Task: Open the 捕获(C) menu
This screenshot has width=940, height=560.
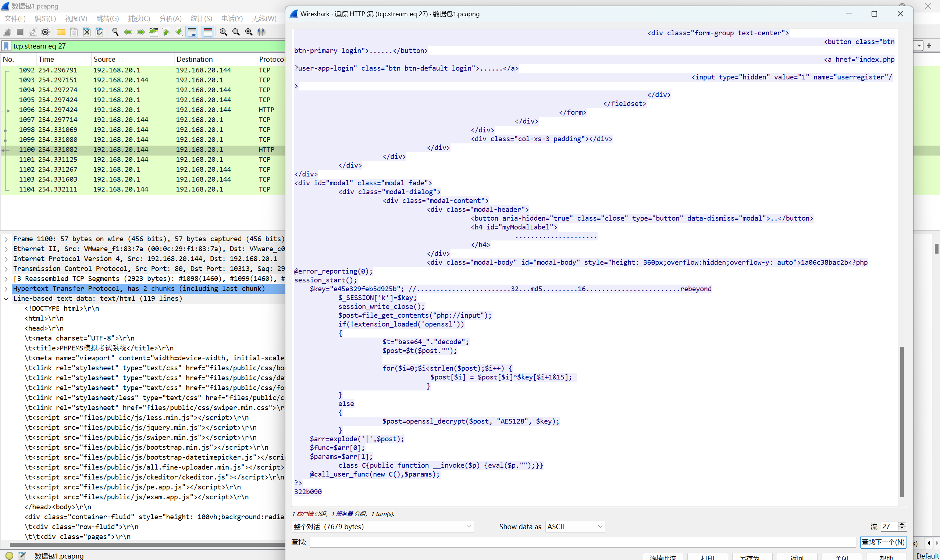Action: pyautogui.click(x=139, y=18)
